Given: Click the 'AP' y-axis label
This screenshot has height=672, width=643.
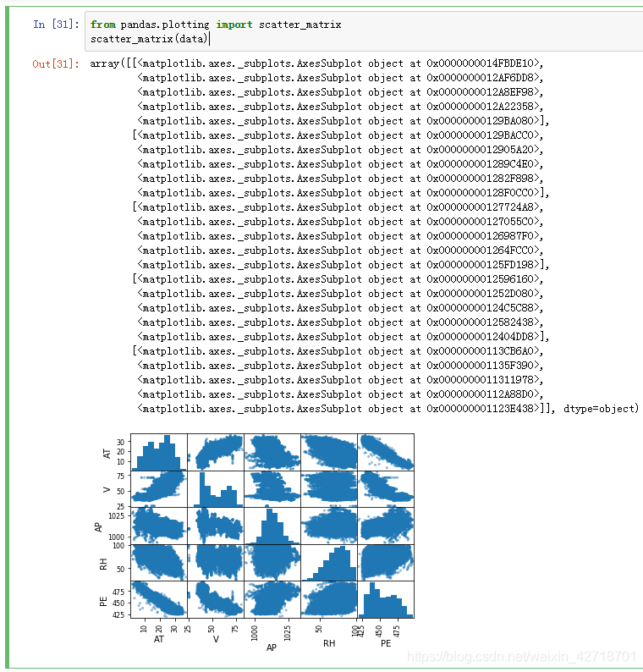Looking at the screenshot, I should tap(98, 526).
